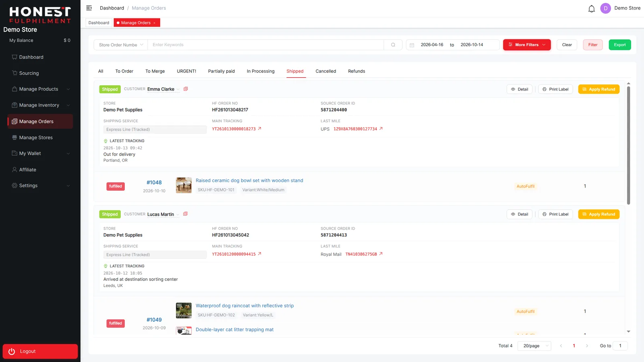Click Apply Refund for Emma Clarke's order

(x=599, y=89)
